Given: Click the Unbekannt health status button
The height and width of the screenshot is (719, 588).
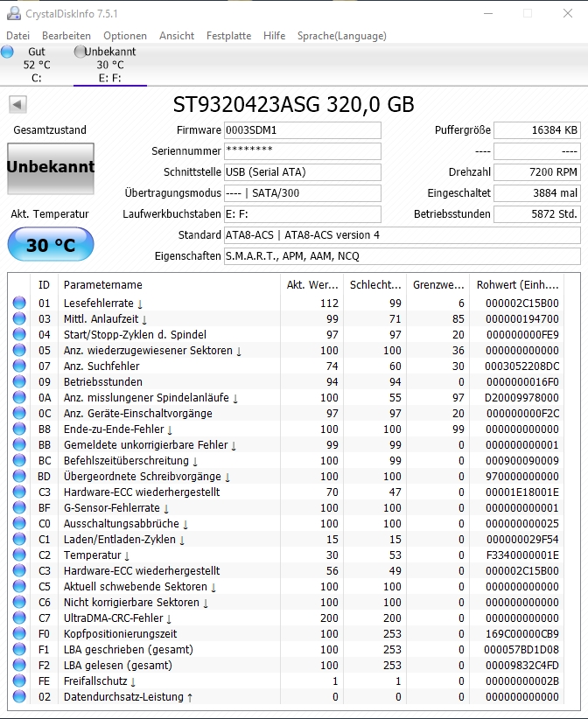Looking at the screenshot, I should 51,168.
